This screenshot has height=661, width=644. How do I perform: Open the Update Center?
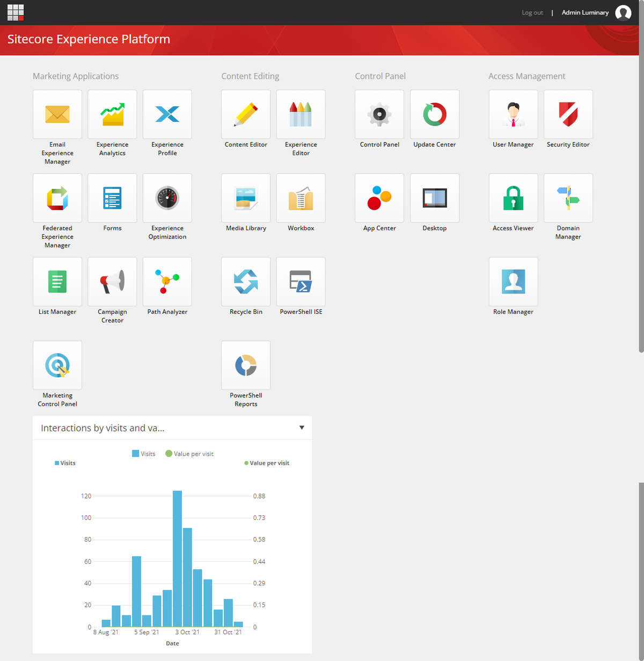click(x=435, y=114)
